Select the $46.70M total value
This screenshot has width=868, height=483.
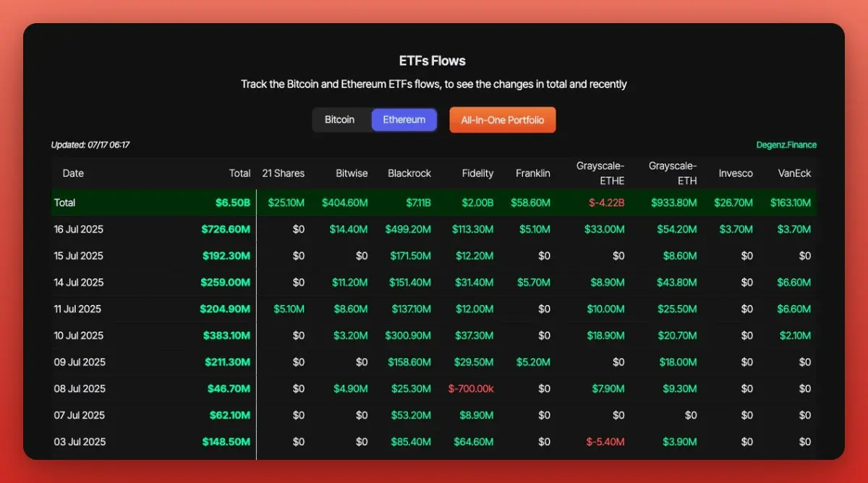coord(230,388)
